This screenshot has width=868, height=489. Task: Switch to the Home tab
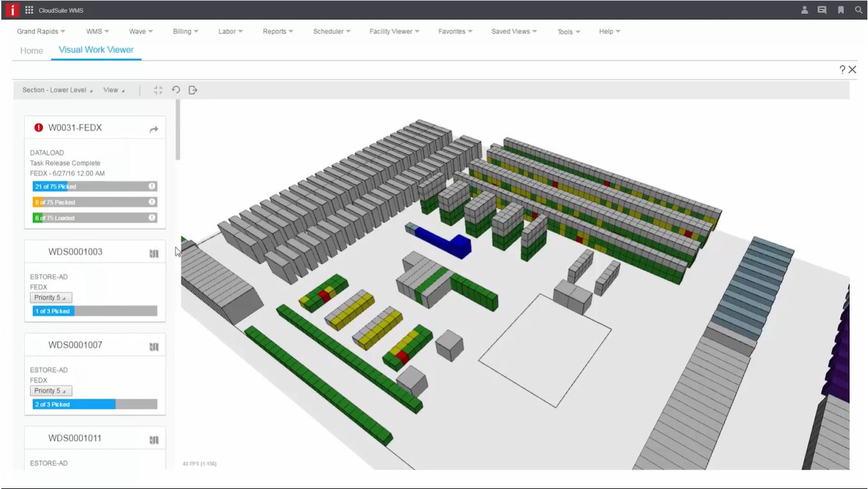31,51
